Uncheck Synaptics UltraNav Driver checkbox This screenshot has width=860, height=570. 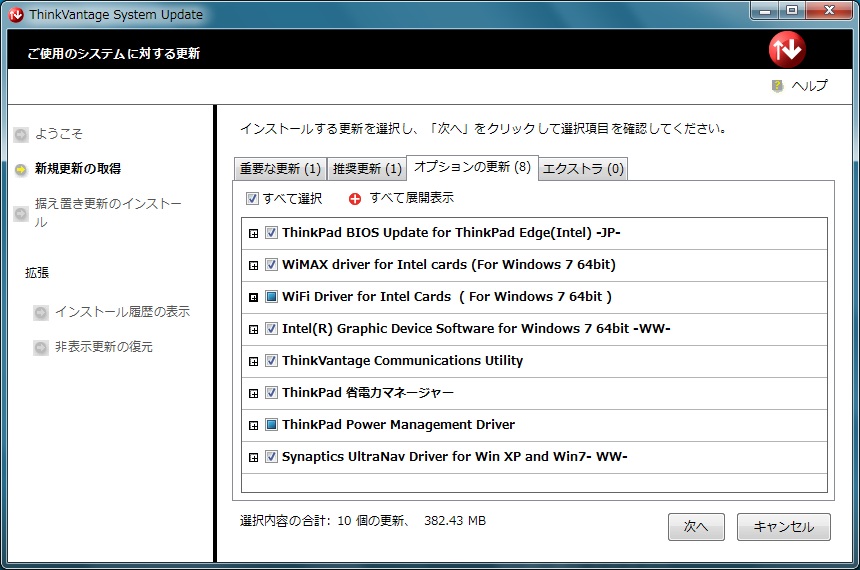(x=271, y=456)
